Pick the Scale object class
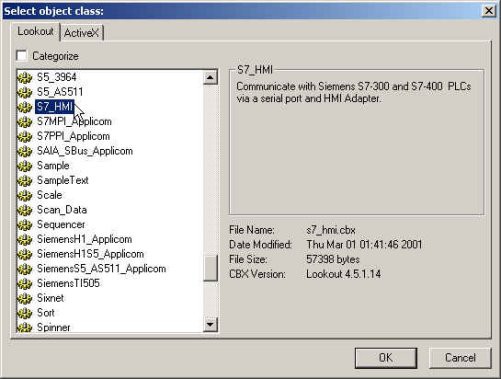Image resolution: width=501 pixels, height=379 pixels. click(x=49, y=195)
